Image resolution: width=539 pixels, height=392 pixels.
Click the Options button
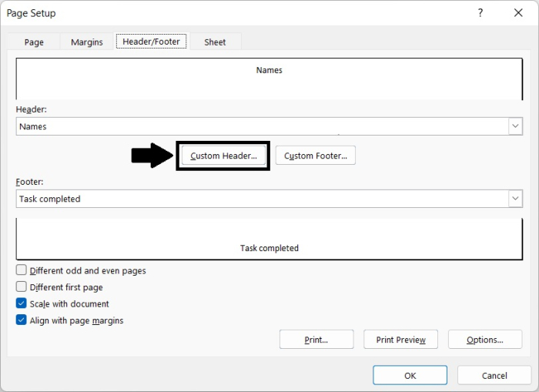484,340
